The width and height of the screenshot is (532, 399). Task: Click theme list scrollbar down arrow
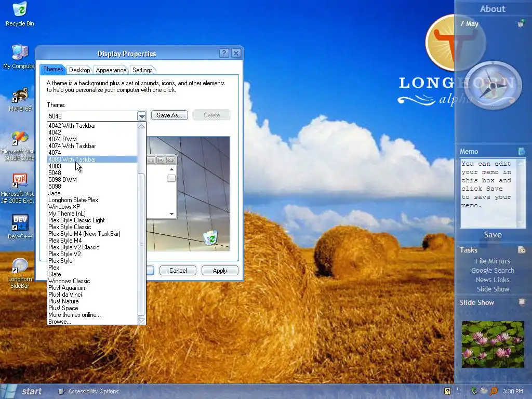(141, 321)
